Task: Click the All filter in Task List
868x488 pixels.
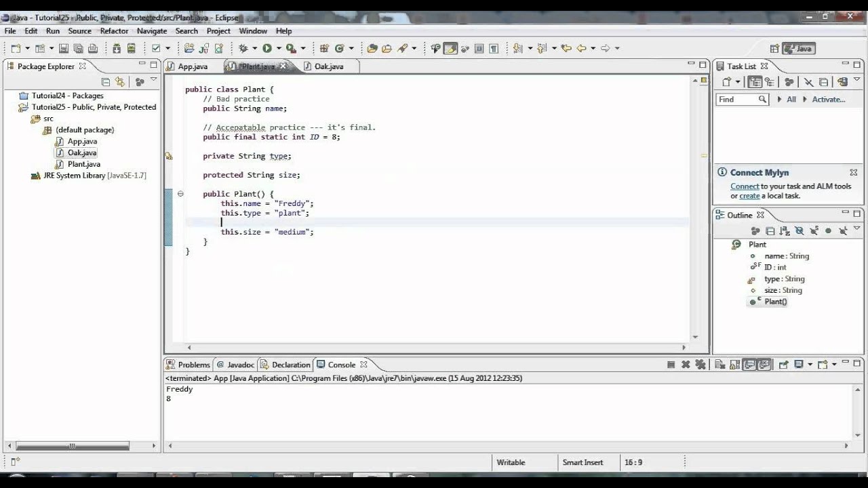Action: [791, 99]
